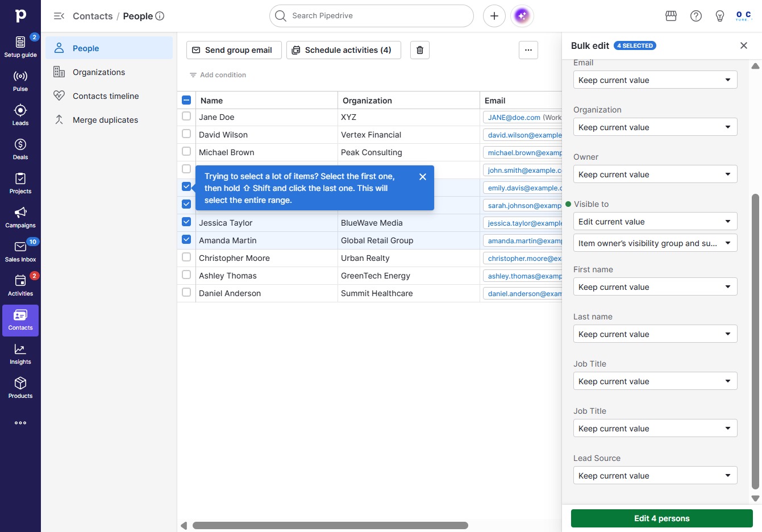The image size is (762, 532).
Task: Uncheck the Jessica Taylor row checkbox
Action: coord(186,222)
